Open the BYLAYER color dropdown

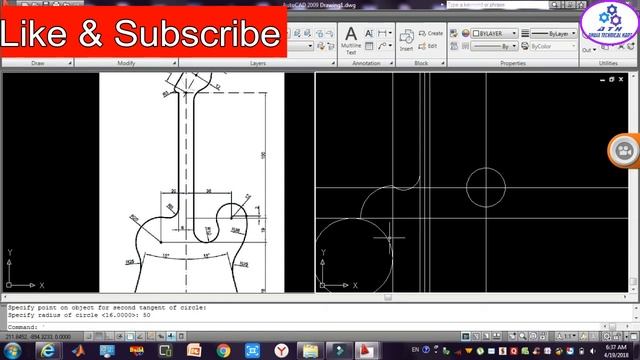point(495,33)
